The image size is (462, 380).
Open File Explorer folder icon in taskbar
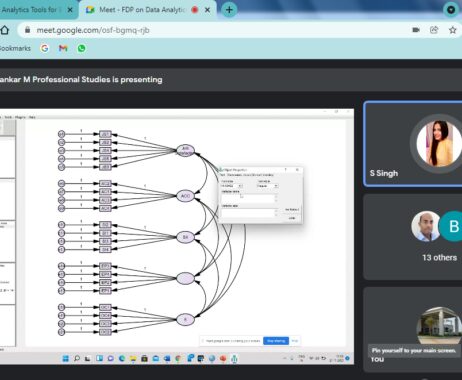point(133,359)
